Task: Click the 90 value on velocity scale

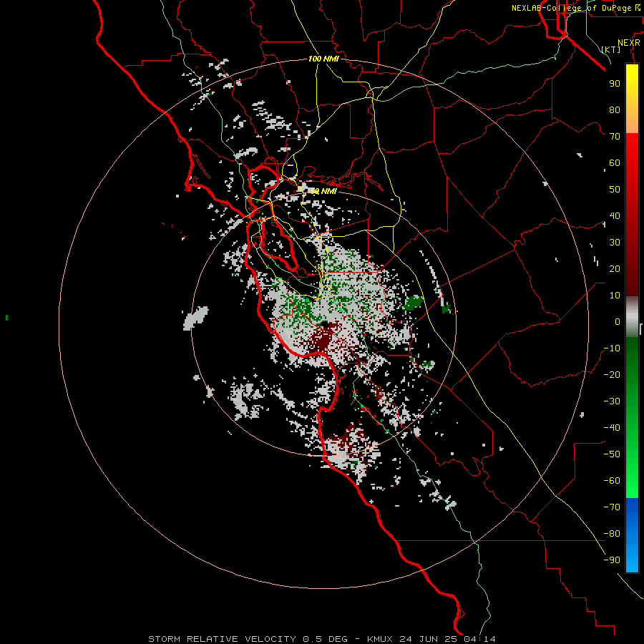Action: [615, 84]
